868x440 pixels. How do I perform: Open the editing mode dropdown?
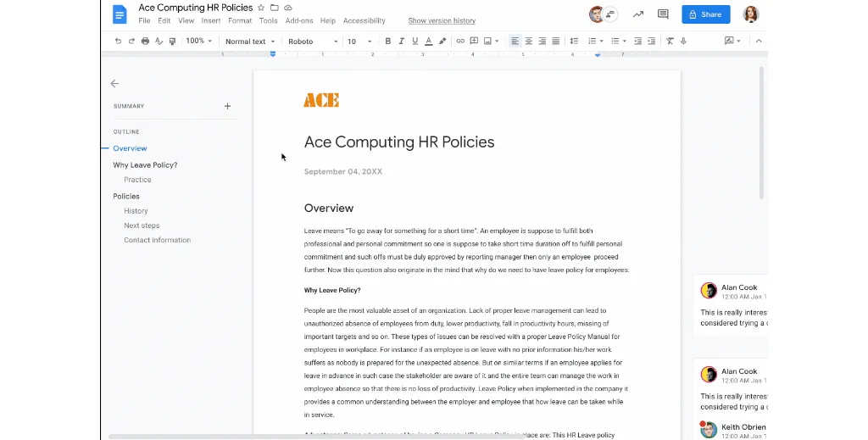732,41
